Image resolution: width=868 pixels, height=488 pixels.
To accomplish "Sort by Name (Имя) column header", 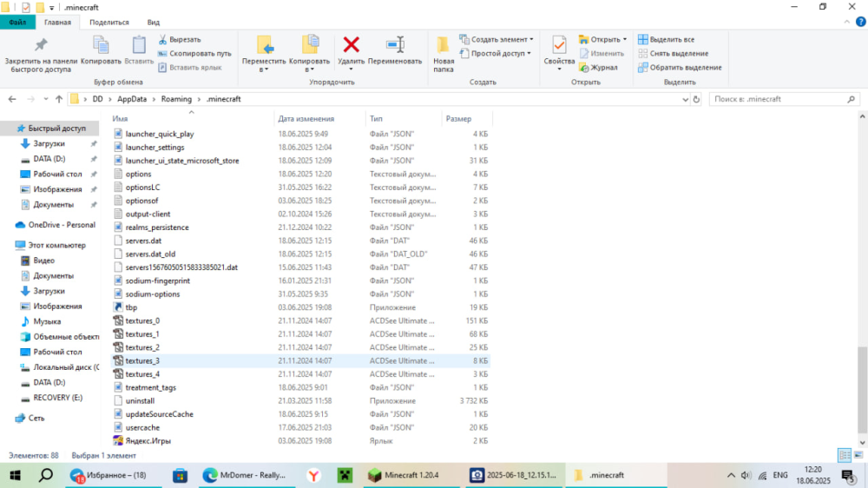I will point(192,119).
